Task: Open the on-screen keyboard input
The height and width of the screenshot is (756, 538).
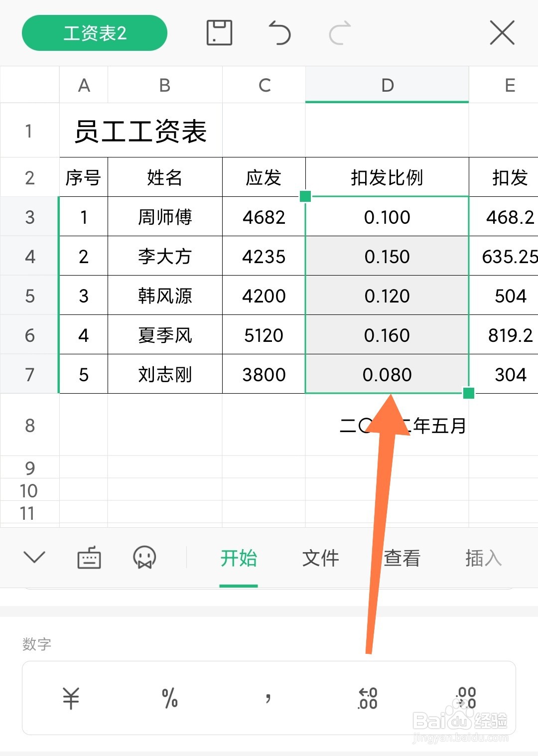Action: coord(90,558)
